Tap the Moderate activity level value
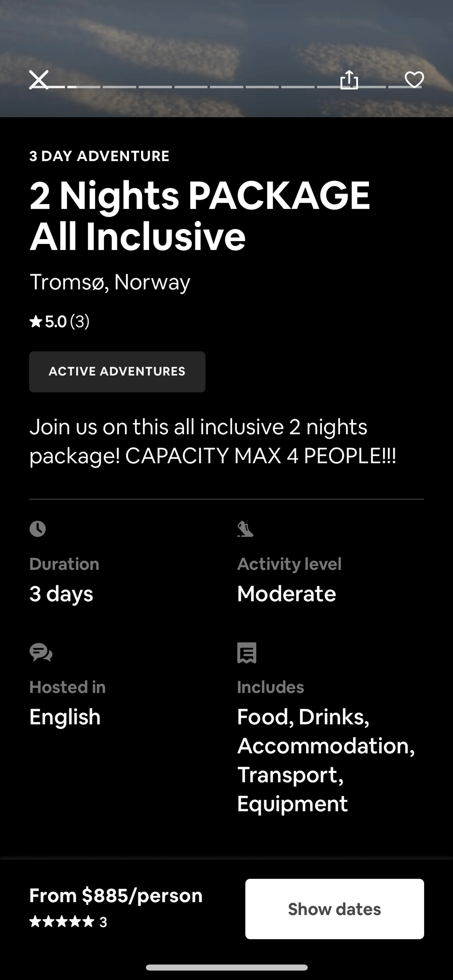This screenshot has width=453, height=980. [286, 594]
